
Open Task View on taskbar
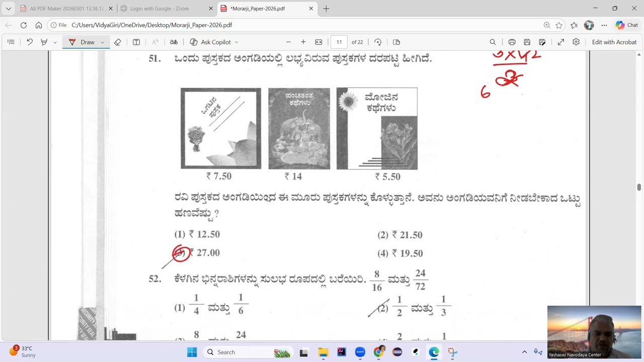[x=303, y=352]
